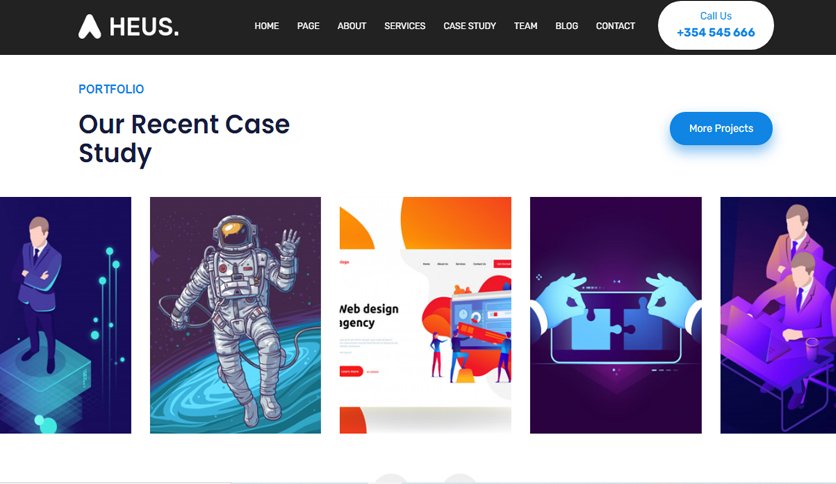Open the astronaut case study thumbnail
The image size is (836, 484).
pos(235,315)
